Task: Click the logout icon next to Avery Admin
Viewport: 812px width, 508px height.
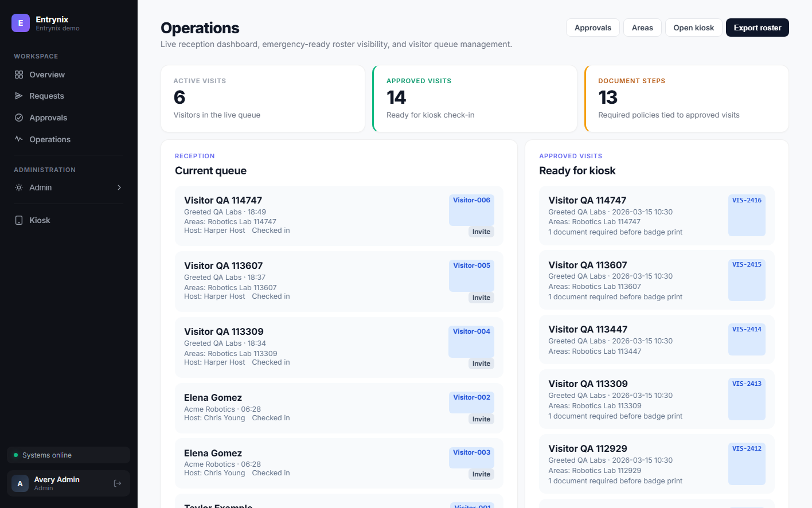Action: tap(117, 483)
